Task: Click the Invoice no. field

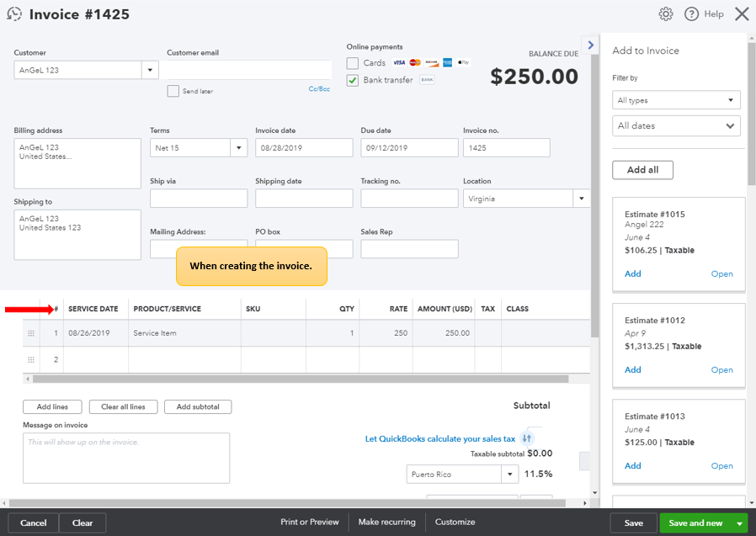Action: click(x=507, y=148)
